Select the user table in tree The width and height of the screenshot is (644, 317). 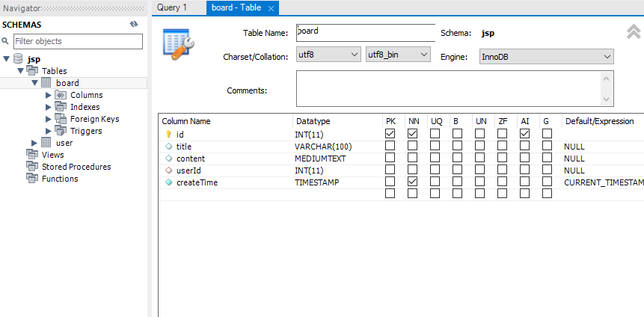pos(64,143)
